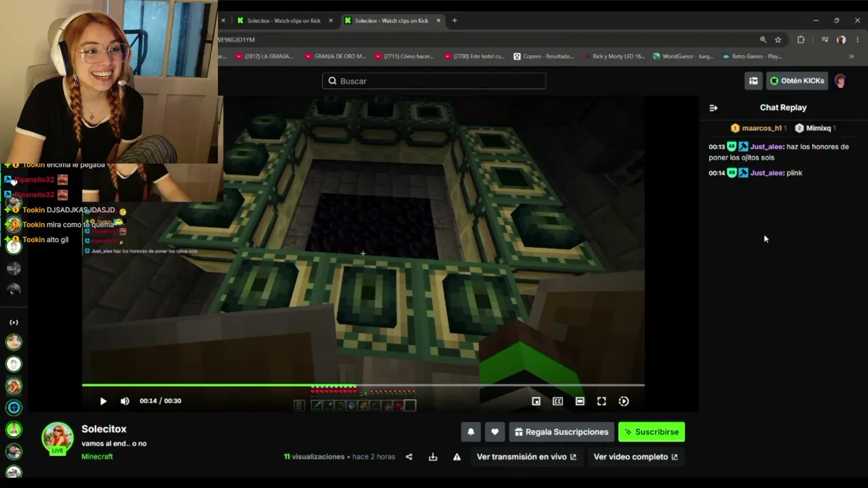
Task: Click Just_alee username in plink message
Action: (x=766, y=173)
